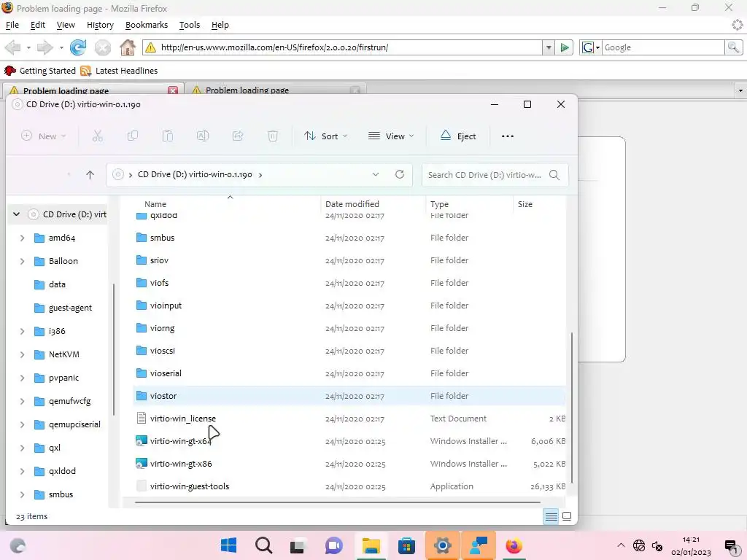Open Firefox Bookmarks menu
Screen dimensions: 747x560
[146, 25]
